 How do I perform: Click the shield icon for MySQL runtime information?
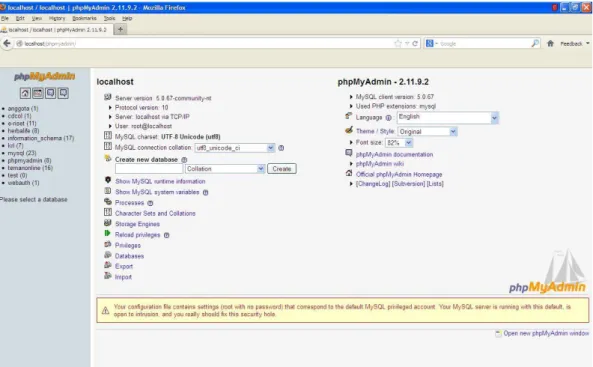pyautogui.click(x=108, y=180)
